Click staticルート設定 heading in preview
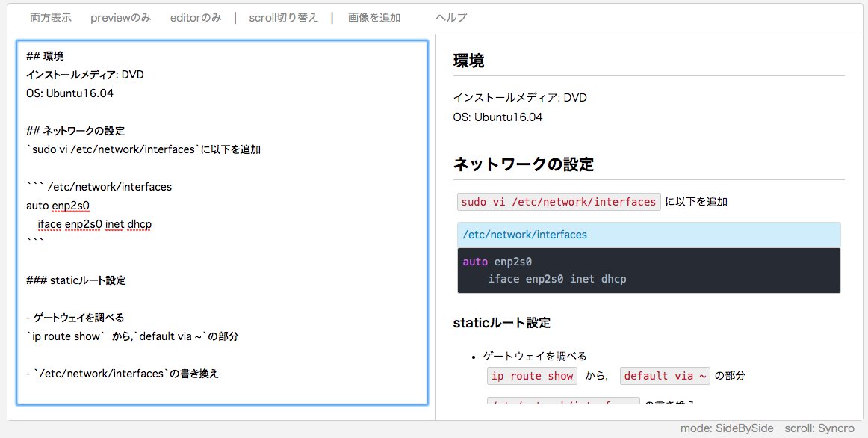Screen dimensions: 868x438 [x=501, y=323]
